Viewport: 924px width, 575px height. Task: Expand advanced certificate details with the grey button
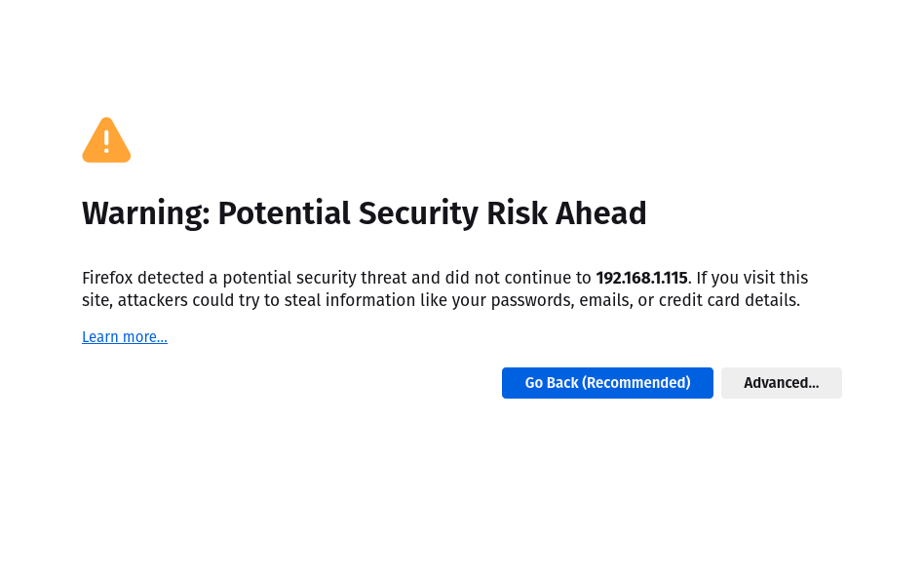(781, 383)
